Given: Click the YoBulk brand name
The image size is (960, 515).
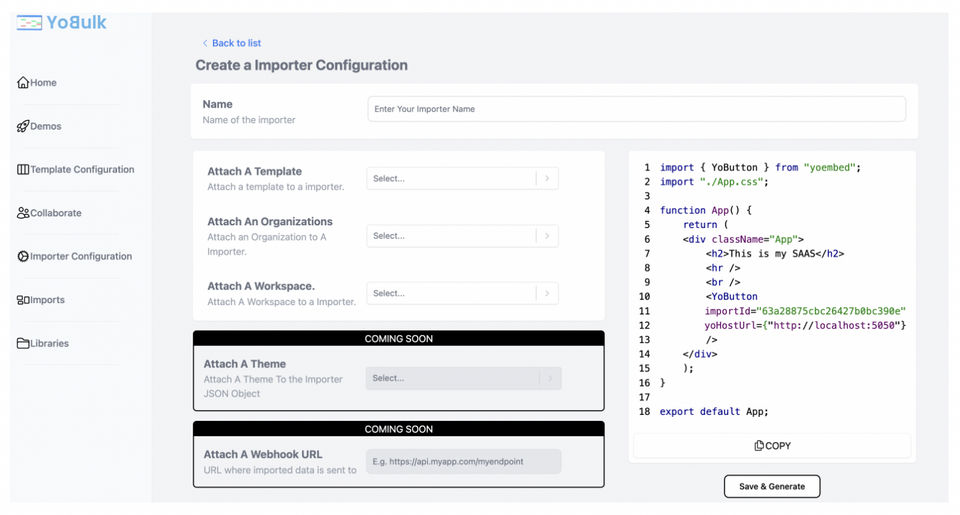Looking at the screenshot, I should 77,23.
